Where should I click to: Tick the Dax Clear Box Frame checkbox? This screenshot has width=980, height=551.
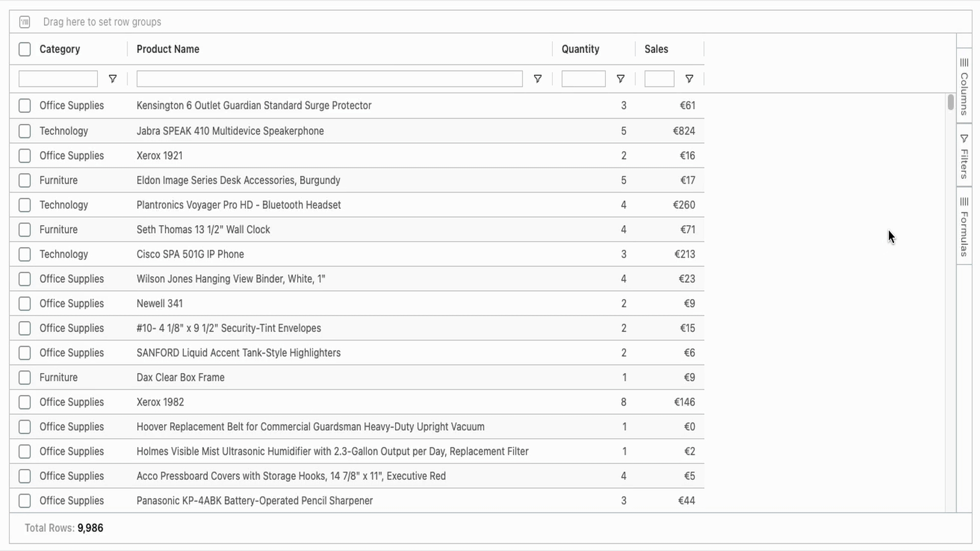tap(24, 378)
